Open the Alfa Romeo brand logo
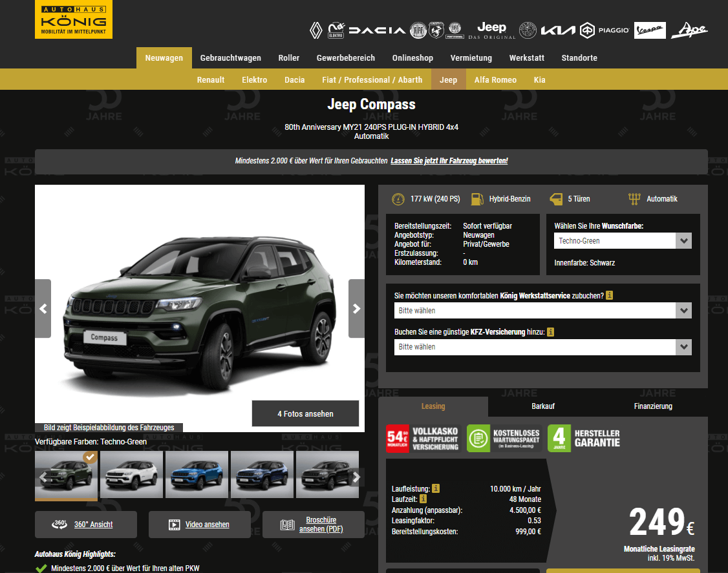Screen dimensions: 728x573 pyautogui.click(x=528, y=30)
